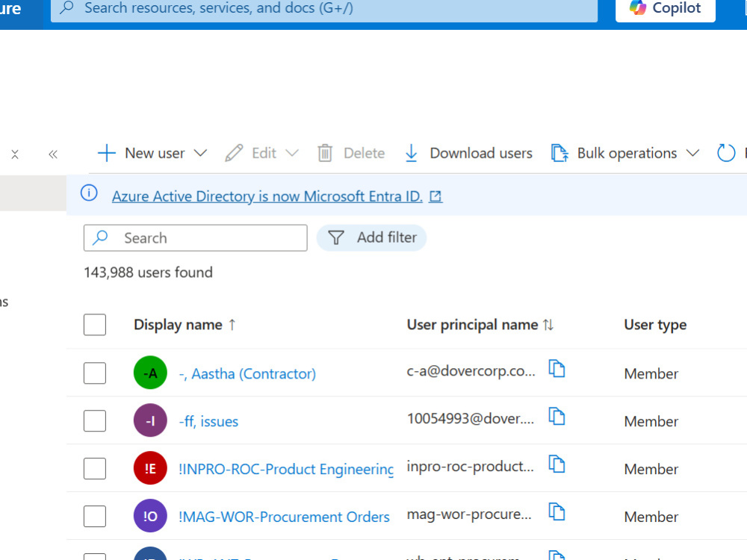Click into the users Search field
Viewport: 747px width, 560px height.
pyautogui.click(x=195, y=237)
